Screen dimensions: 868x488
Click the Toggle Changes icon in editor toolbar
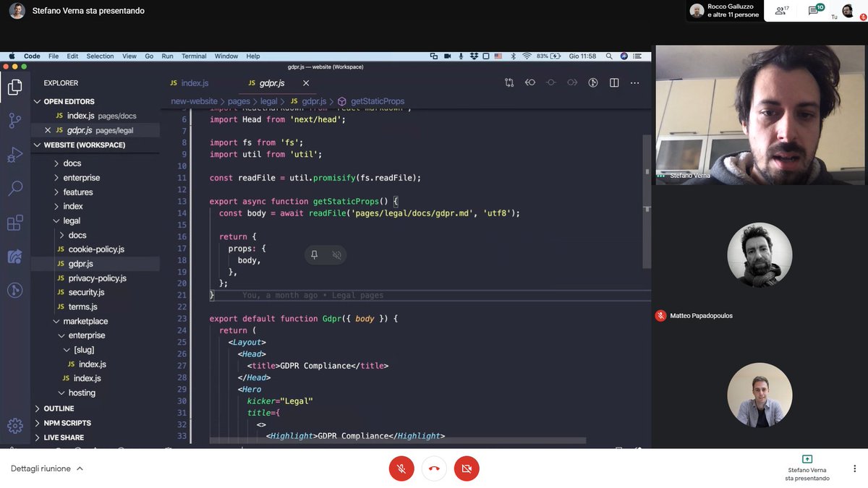click(509, 82)
